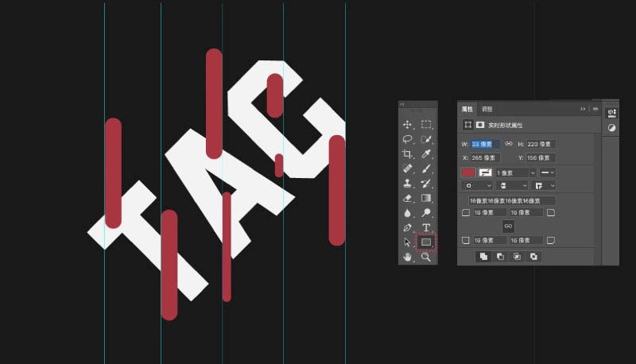Screen dimensions: 636x364
Task: Click the live shape properties icon
Action: (467, 125)
